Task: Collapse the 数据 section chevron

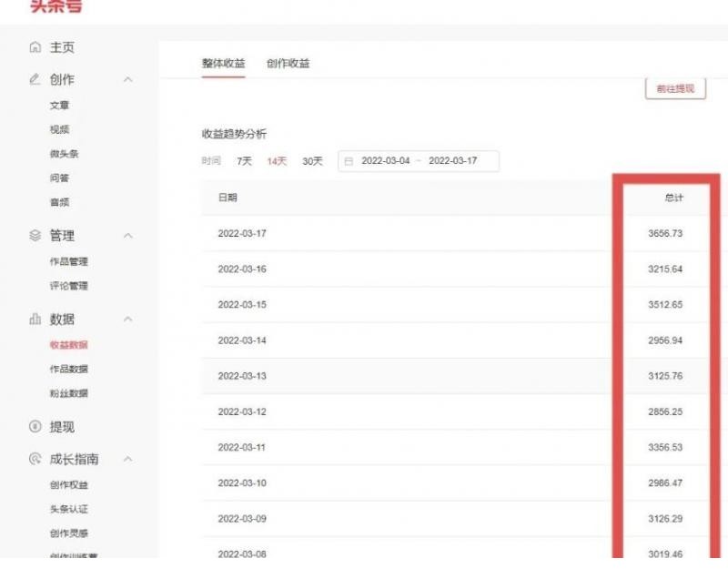Action: pos(128,319)
